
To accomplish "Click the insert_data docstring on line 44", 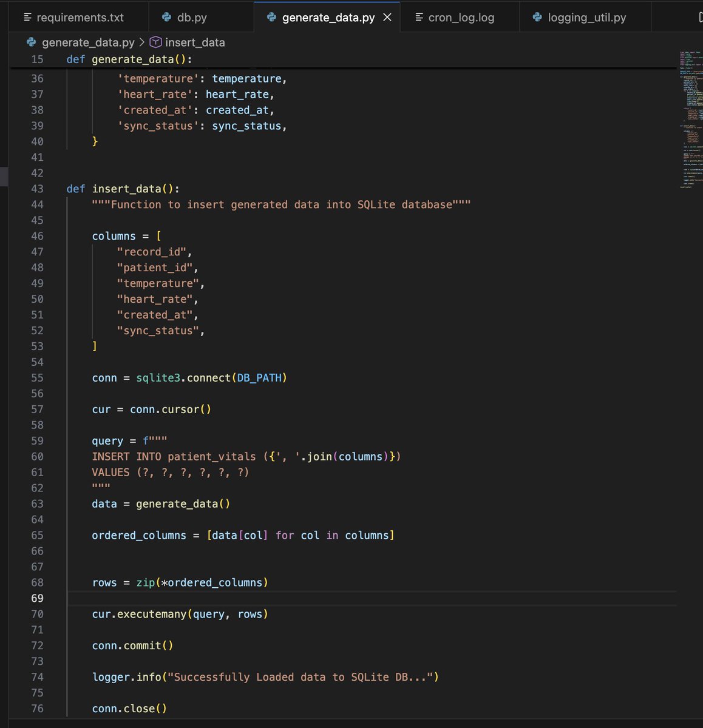I will click(x=281, y=204).
